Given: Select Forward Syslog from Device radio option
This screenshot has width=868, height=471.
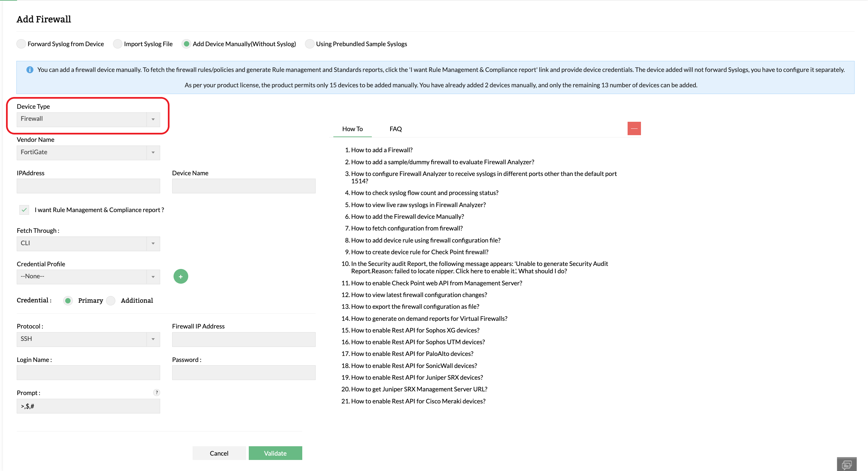Looking at the screenshot, I should click(x=21, y=44).
